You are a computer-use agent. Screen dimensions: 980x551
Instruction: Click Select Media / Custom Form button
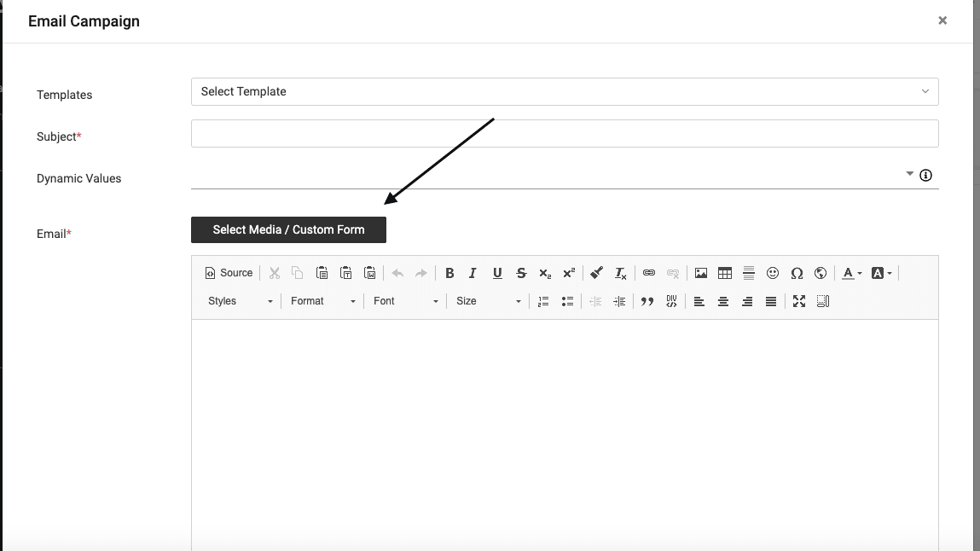[x=288, y=229]
